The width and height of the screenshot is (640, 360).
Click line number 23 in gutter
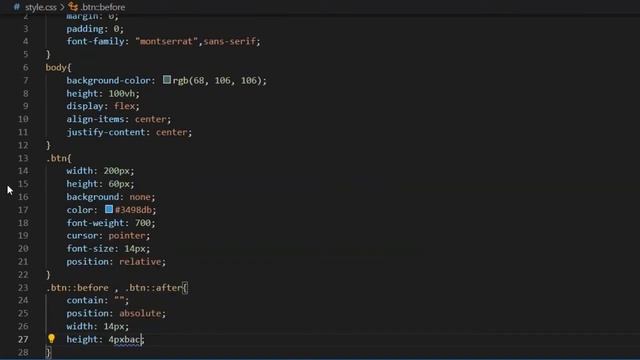point(23,287)
